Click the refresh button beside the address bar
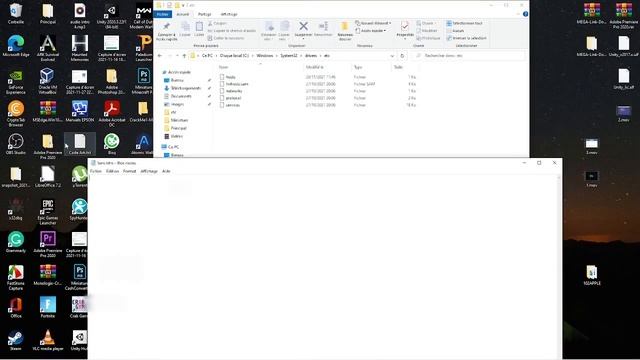 [x=402, y=56]
